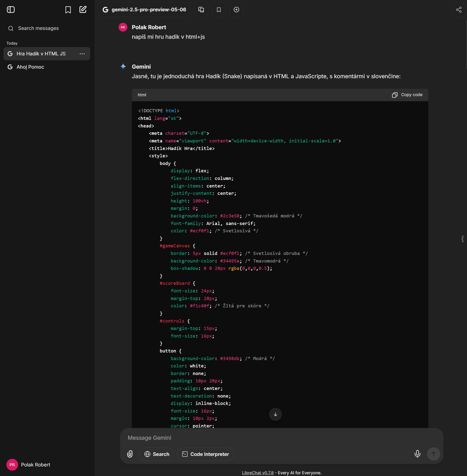Collapse the conversation sidebar
This screenshot has height=476, width=467.
11,10
